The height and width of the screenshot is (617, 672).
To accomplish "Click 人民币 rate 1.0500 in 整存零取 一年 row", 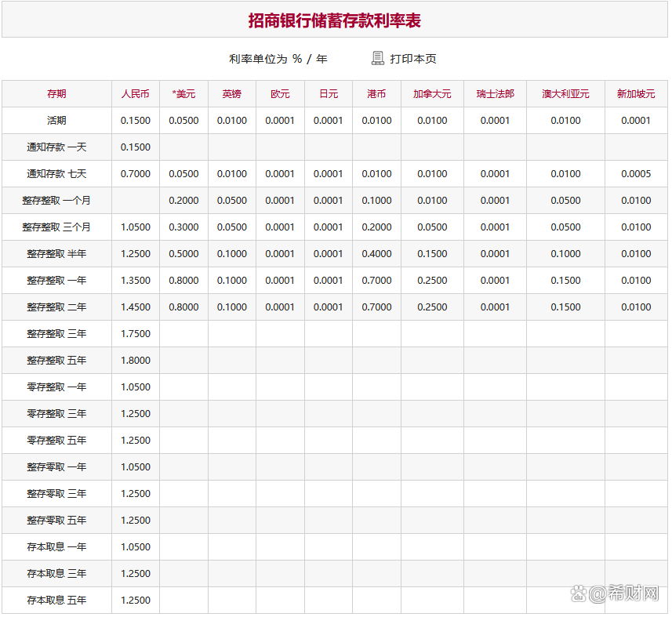I will click(x=136, y=466).
